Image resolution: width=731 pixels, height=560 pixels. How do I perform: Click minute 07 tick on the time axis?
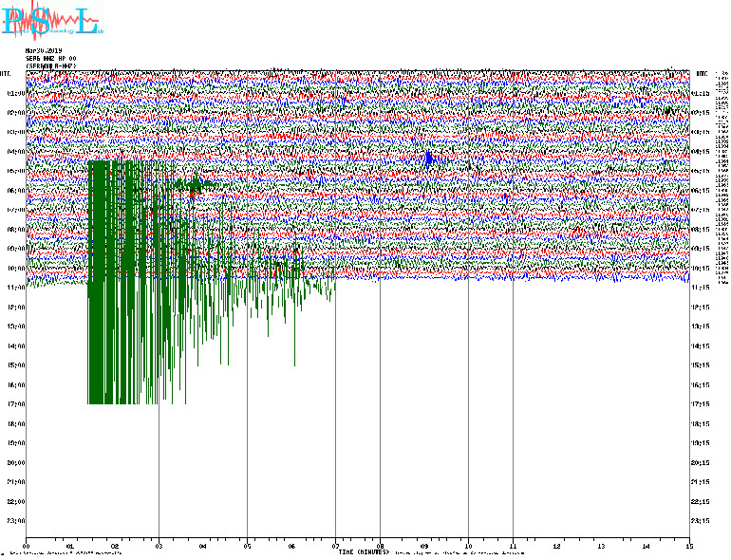click(x=335, y=547)
